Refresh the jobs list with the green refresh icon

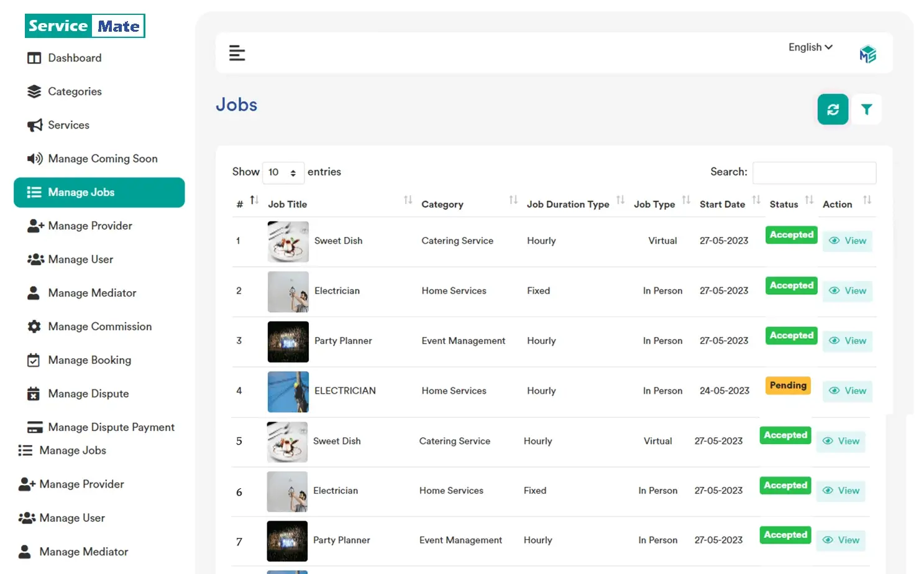833,109
